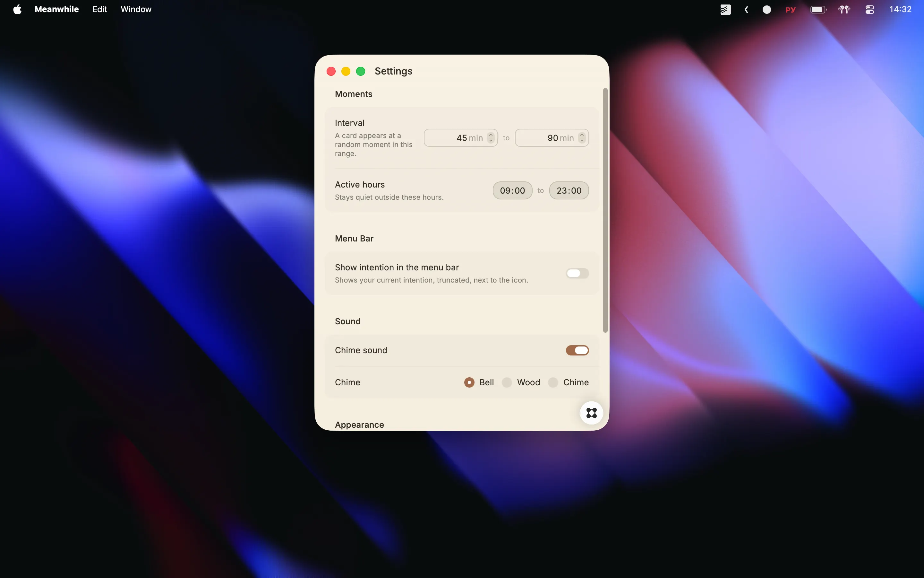The image size is (924, 578).
Task: Open the 09:00 active hours start picker
Action: tap(512, 190)
